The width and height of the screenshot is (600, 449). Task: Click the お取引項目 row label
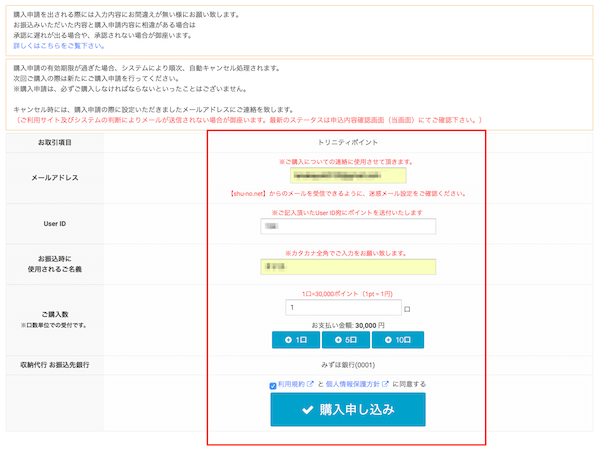55,142
